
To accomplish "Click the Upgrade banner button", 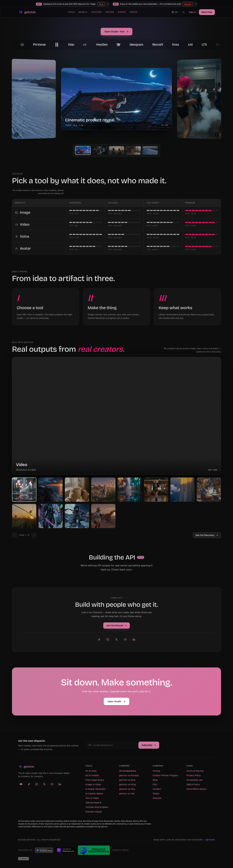I will (x=188, y=4).
